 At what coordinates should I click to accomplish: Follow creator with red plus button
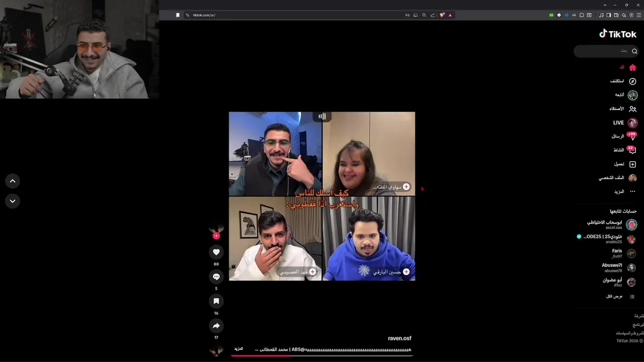[216, 236]
